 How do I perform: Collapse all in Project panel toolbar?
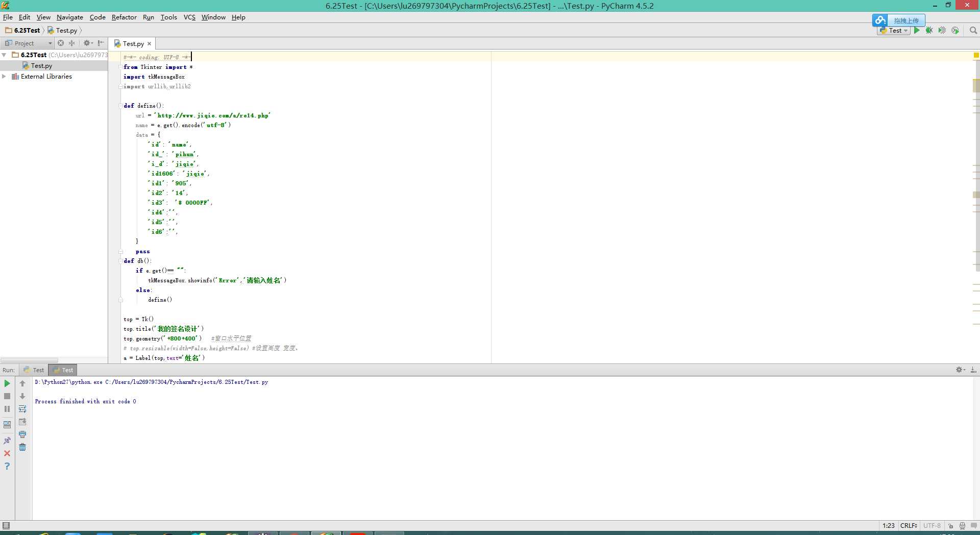click(71, 43)
